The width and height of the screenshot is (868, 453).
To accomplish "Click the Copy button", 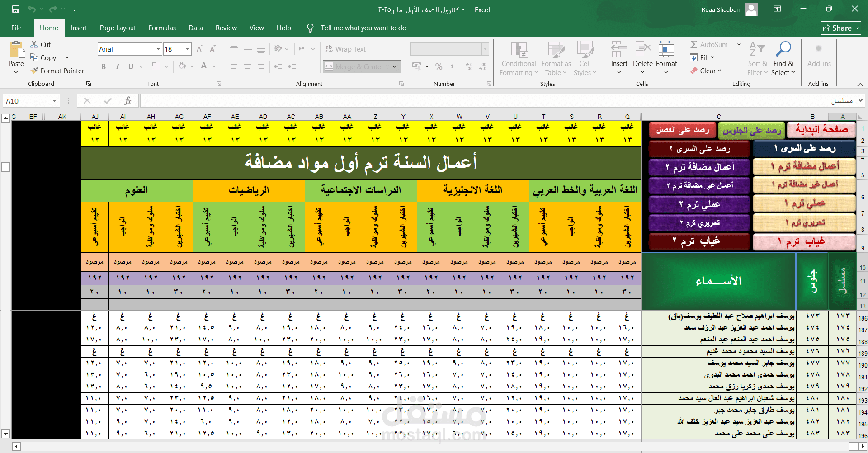I will (43, 57).
